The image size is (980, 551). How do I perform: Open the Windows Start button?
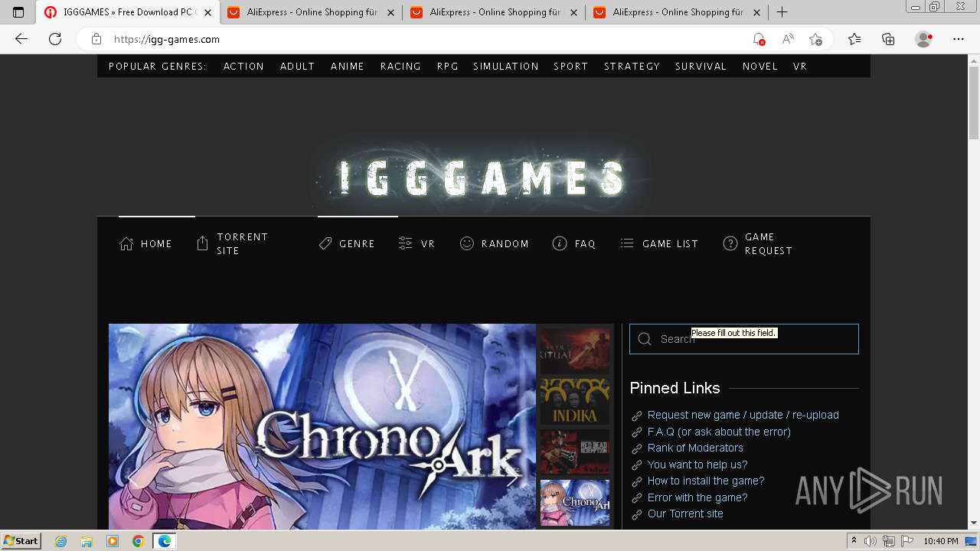[x=21, y=541]
